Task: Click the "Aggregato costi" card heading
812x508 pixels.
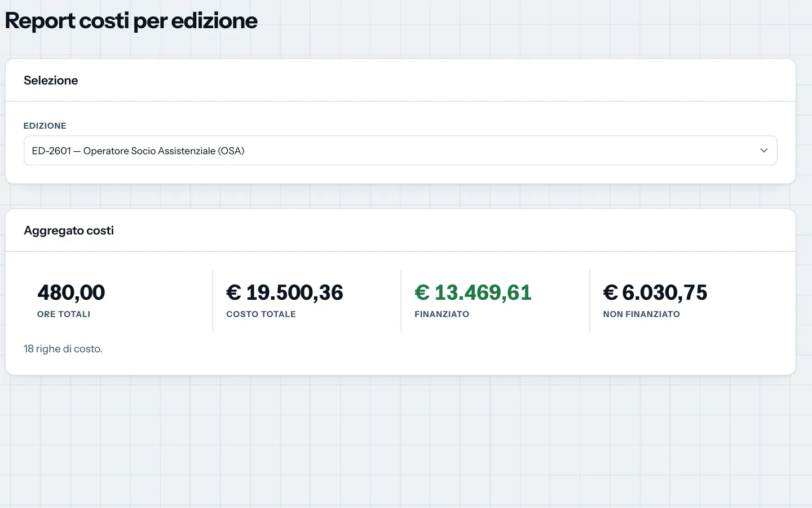Action: click(x=69, y=230)
